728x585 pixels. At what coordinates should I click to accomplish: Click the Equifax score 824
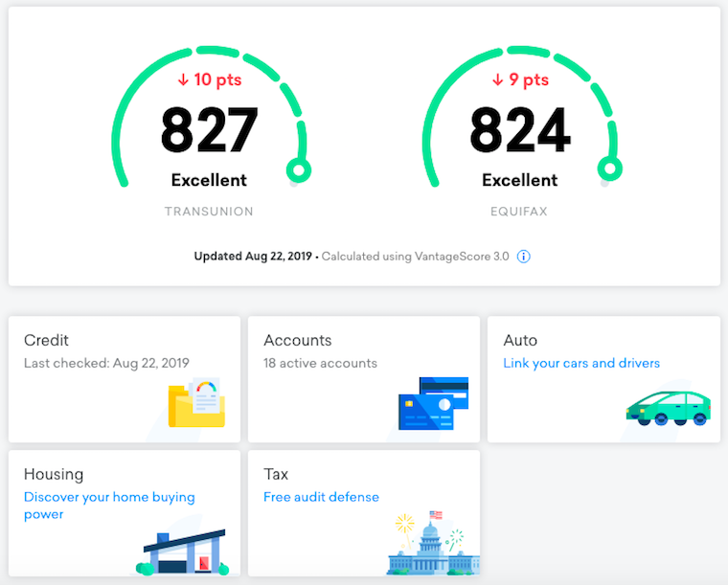click(x=520, y=130)
